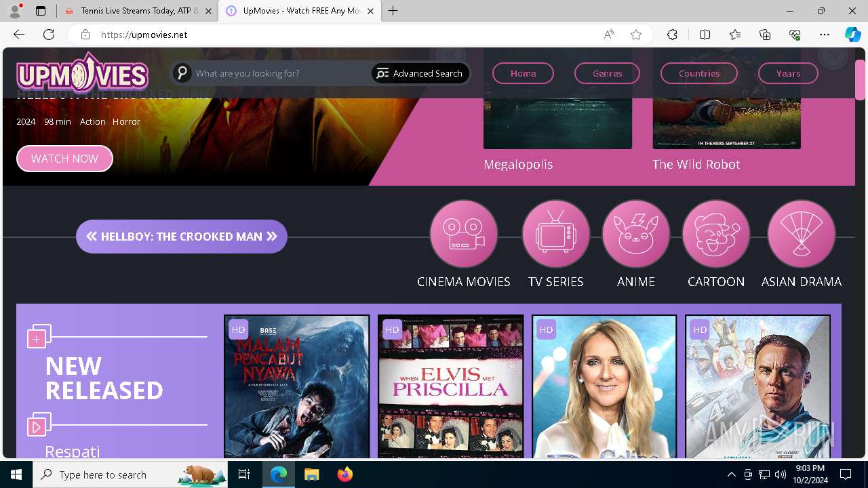Screen dimensions: 868x488
Task: Click the New Released plus icon
Action: (x=38, y=336)
